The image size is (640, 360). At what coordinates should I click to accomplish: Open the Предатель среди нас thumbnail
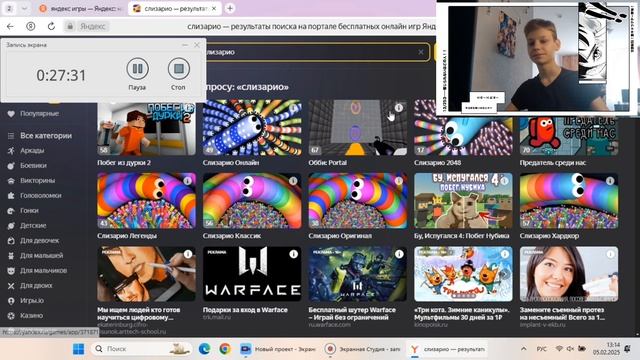(x=569, y=136)
